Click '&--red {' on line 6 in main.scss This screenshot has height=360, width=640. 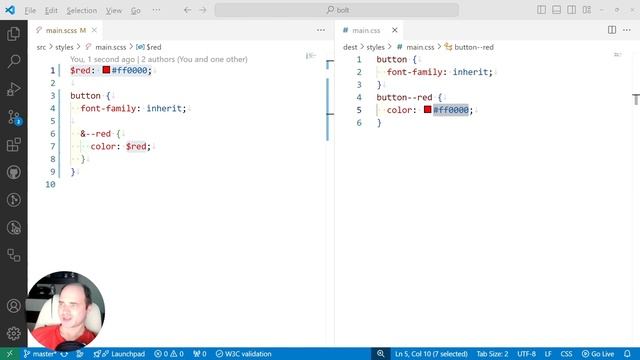coord(100,133)
